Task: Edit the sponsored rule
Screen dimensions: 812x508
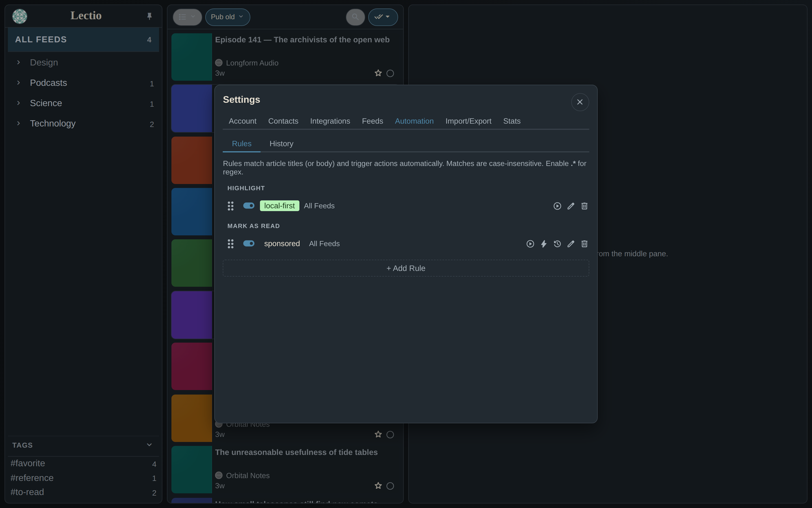Action: (x=571, y=244)
